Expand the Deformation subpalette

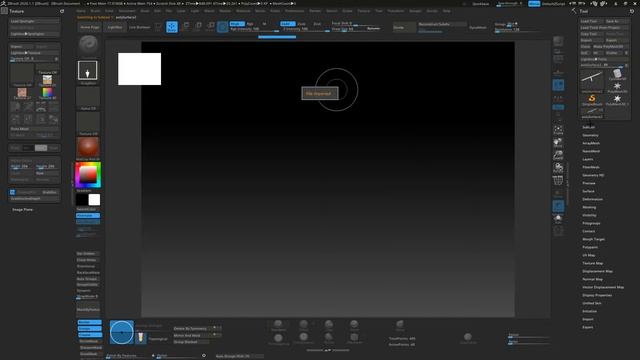[x=592, y=199]
